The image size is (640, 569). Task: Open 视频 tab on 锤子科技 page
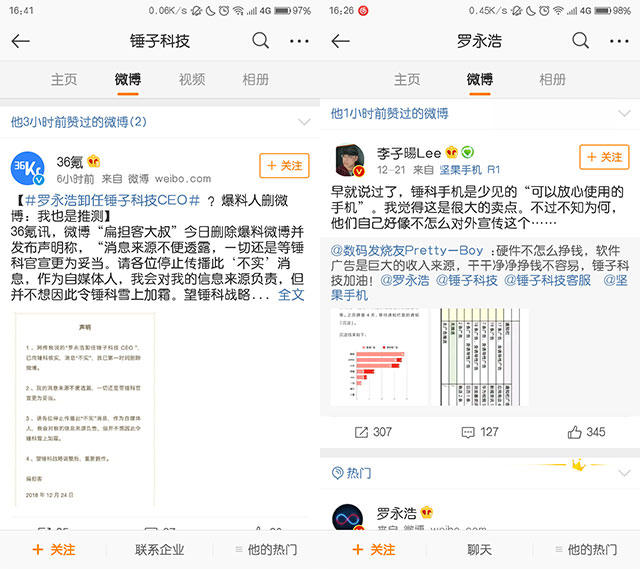pos(192,79)
